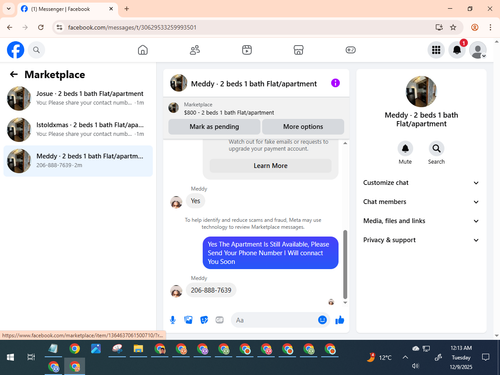The height and width of the screenshot is (375, 500).
Task: Choose a sticker icon in composer
Action: pyautogui.click(x=204, y=320)
